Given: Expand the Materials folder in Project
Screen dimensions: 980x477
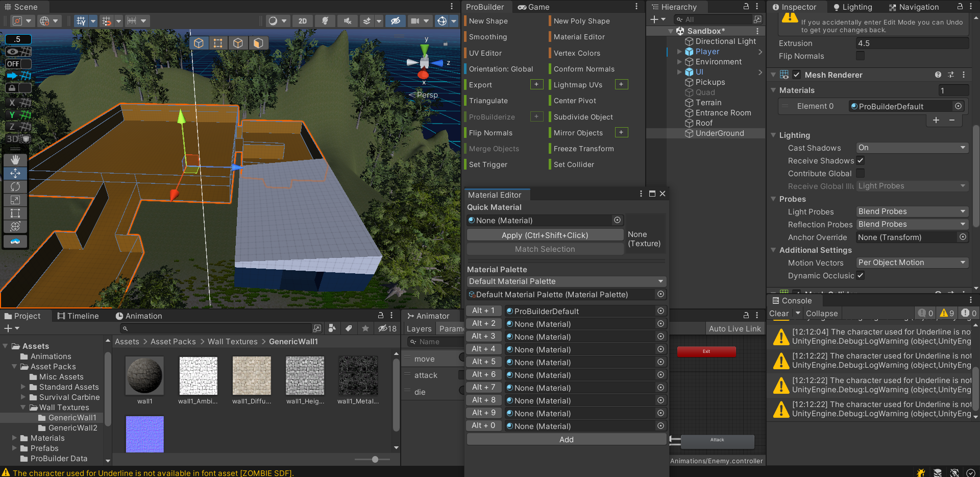Looking at the screenshot, I should [14, 438].
